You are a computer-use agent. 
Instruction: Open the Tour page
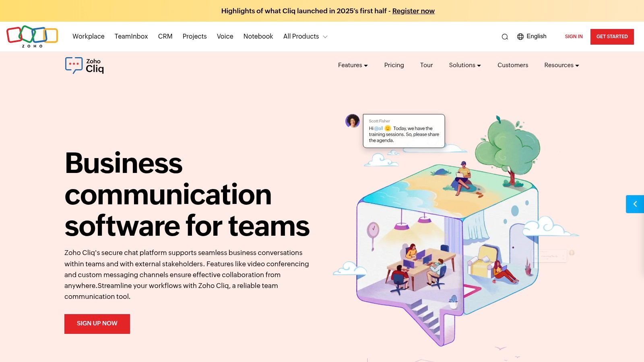pyautogui.click(x=426, y=65)
